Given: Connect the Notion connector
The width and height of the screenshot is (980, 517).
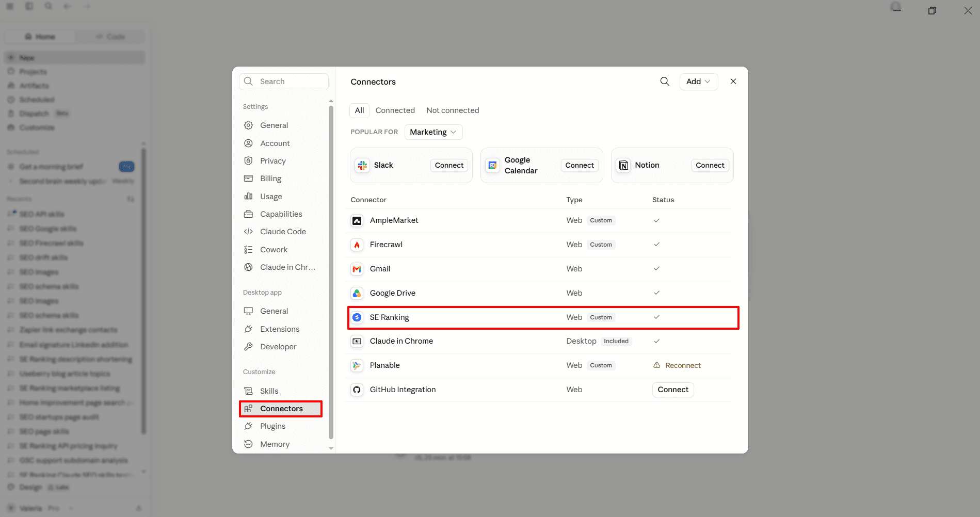Looking at the screenshot, I should pyautogui.click(x=710, y=165).
